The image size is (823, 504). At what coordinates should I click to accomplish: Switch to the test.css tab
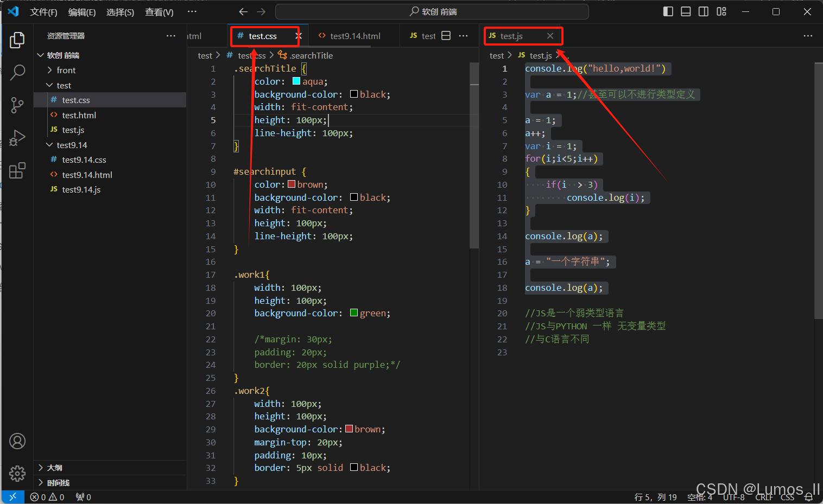coord(263,36)
